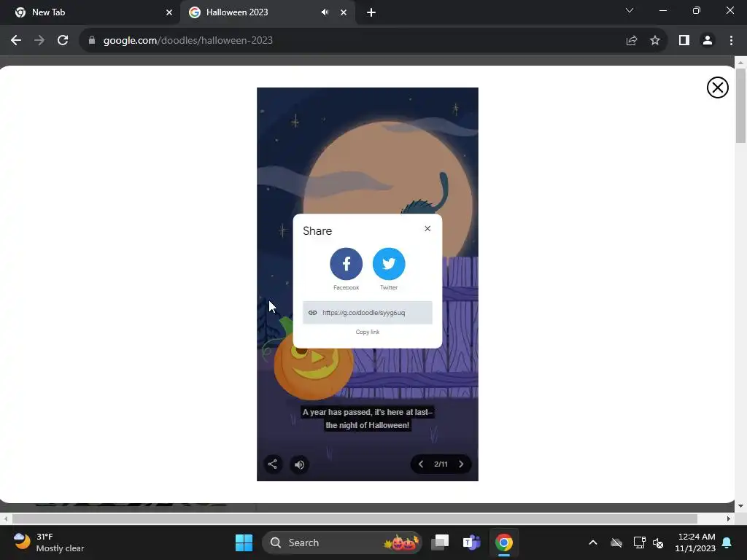Mute the Halloween 2023 tab audio
This screenshot has width=747, height=560.
(325, 12)
